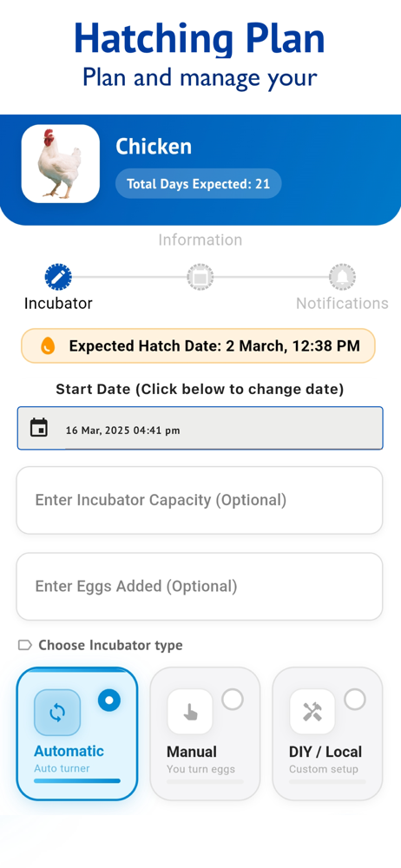Switch to the Information step label

coord(200,240)
